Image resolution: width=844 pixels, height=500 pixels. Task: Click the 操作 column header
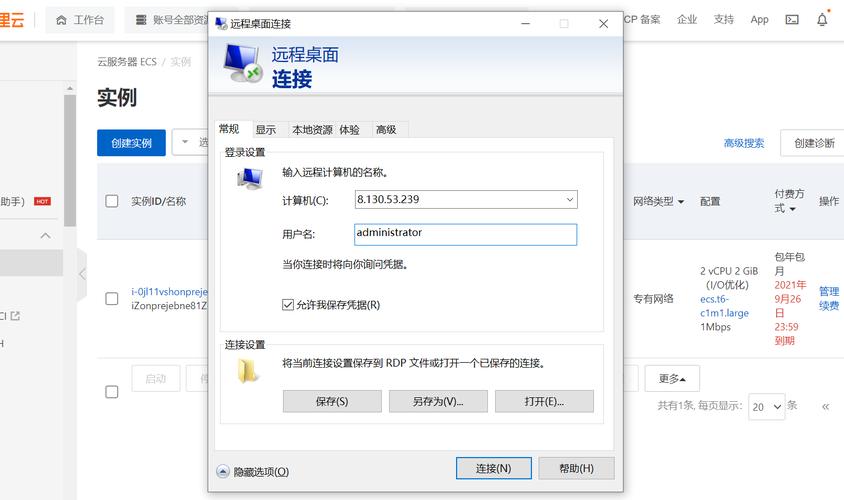[x=829, y=201]
